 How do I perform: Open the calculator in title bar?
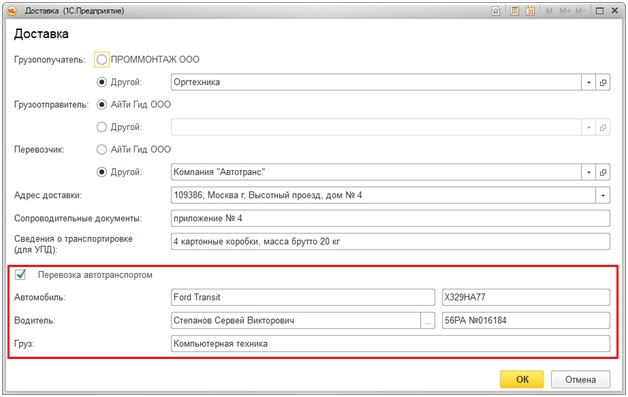pos(515,11)
